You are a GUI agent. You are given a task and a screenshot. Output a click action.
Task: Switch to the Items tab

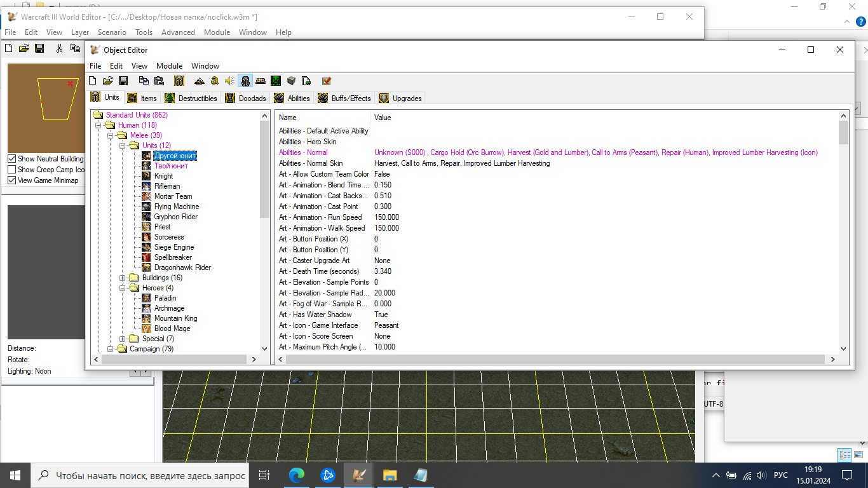point(142,98)
